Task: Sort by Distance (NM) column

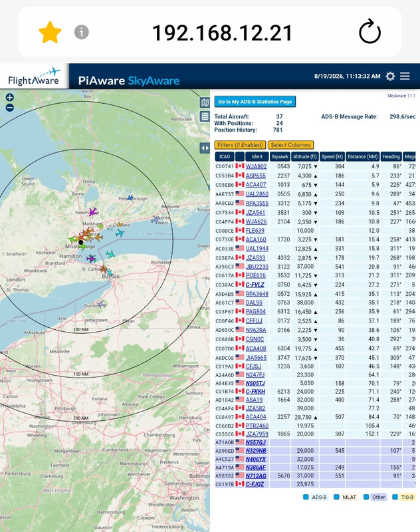Action: 362,156
